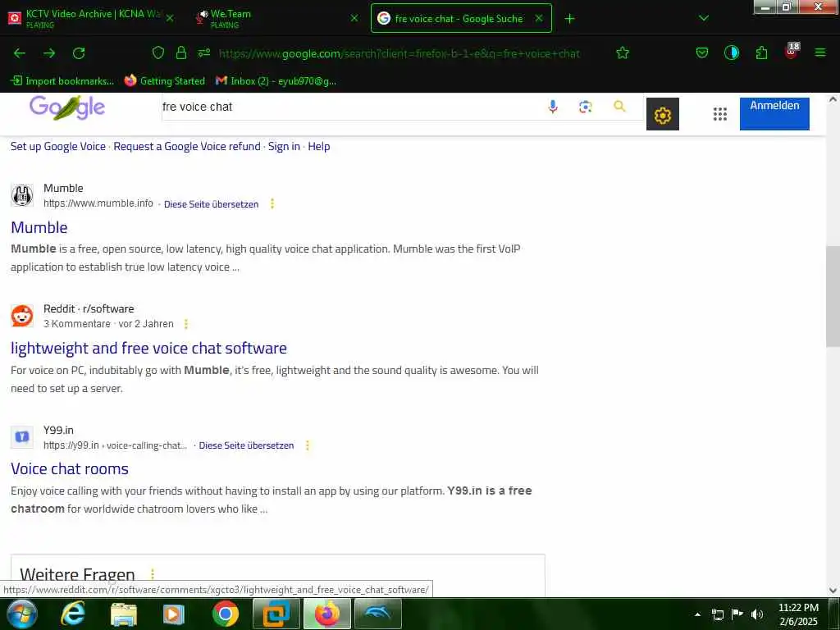The width and height of the screenshot is (840, 630).
Task: Click the Anmelden sign-in button
Action: tap(774, 113)
